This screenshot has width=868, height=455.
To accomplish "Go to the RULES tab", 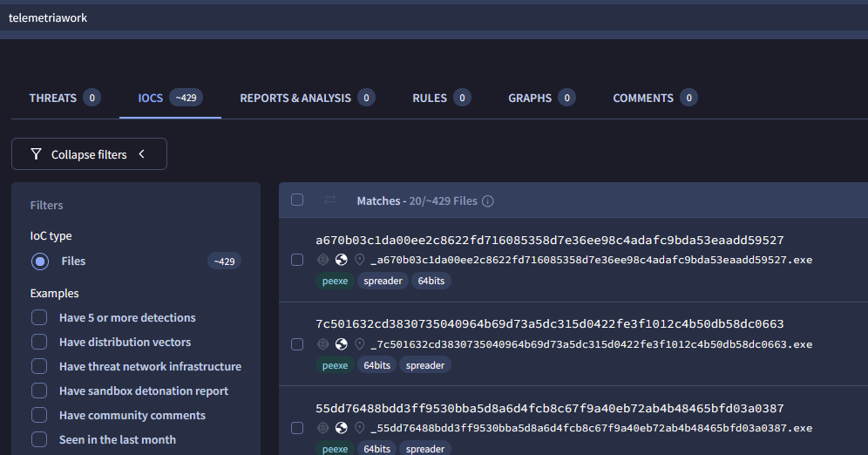I will click(x=441, y=98).
